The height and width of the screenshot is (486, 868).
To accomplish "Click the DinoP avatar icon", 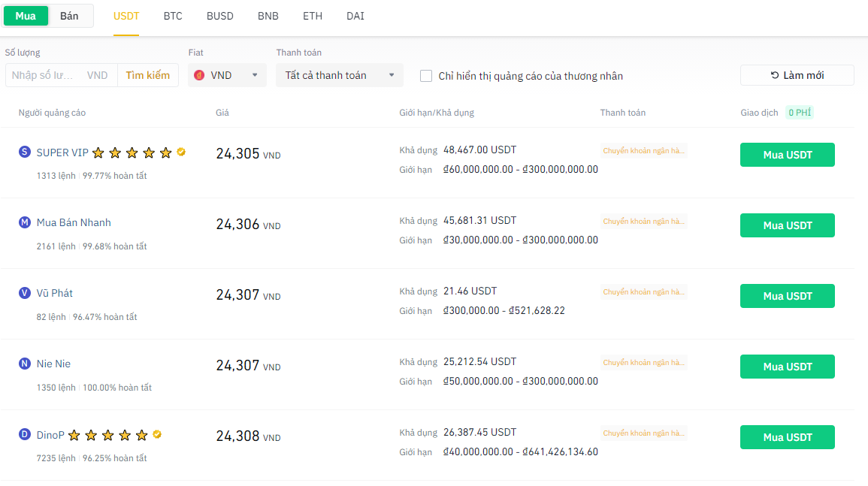I will click(x=25, y=434).
